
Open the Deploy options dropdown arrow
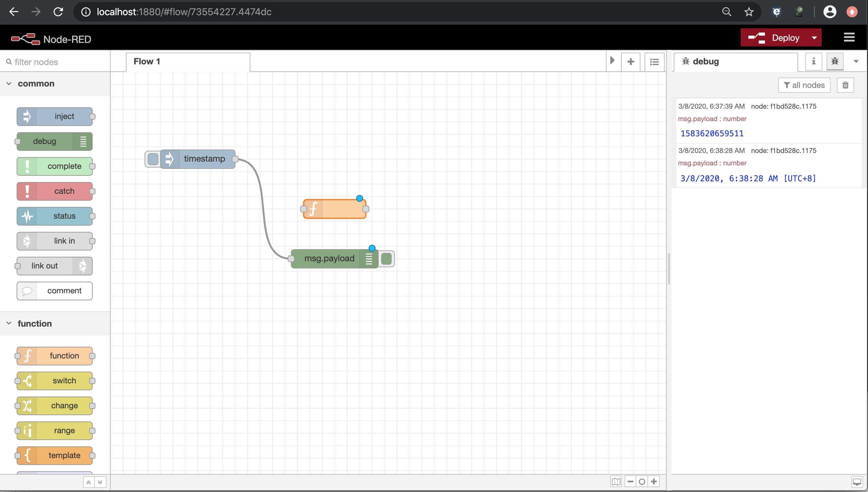coord(814,37)
